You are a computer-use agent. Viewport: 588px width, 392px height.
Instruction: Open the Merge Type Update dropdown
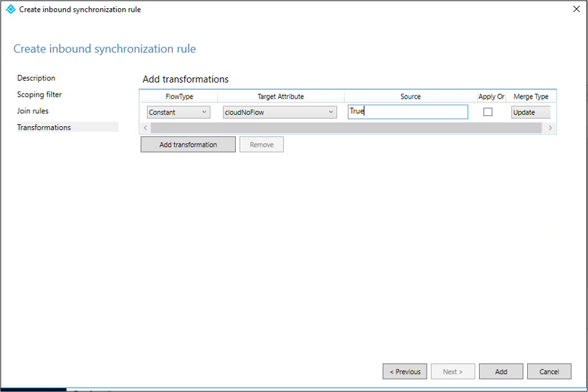(531, 112)
